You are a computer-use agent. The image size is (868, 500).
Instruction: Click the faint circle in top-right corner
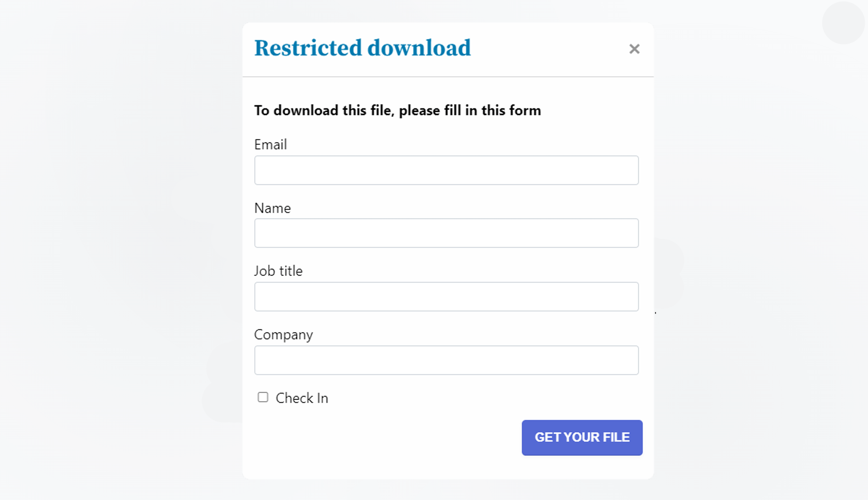click(x=843, y=23)
